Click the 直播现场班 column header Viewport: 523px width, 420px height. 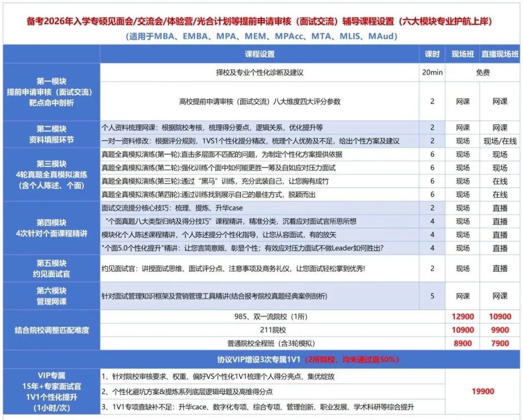(x=499, y=55)
